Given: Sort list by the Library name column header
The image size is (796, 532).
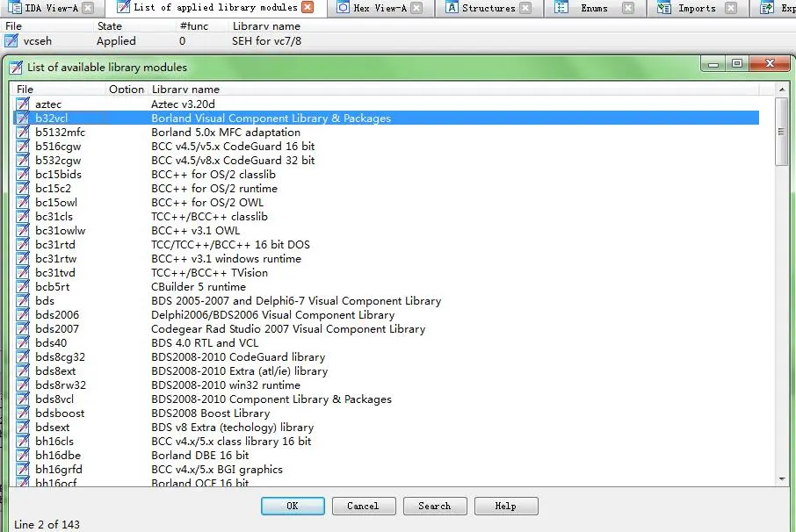Looking at the screenshot, I should (454, 90).
